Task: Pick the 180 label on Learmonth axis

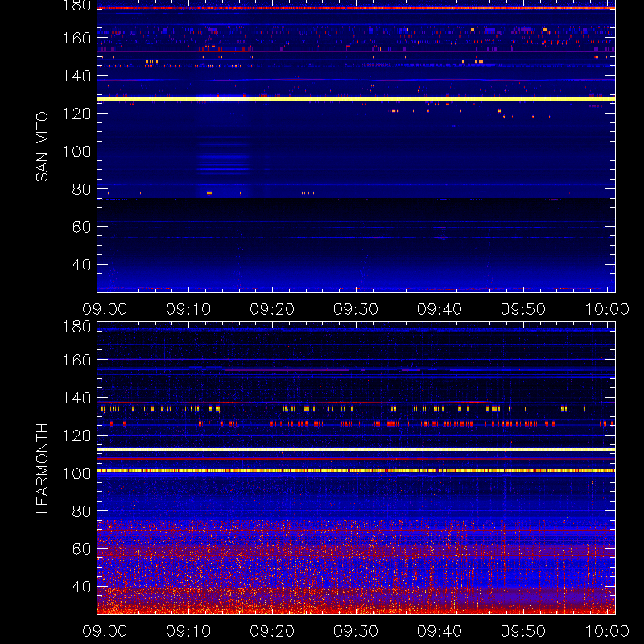Action: pyautogui.click(x=76, y=327)
